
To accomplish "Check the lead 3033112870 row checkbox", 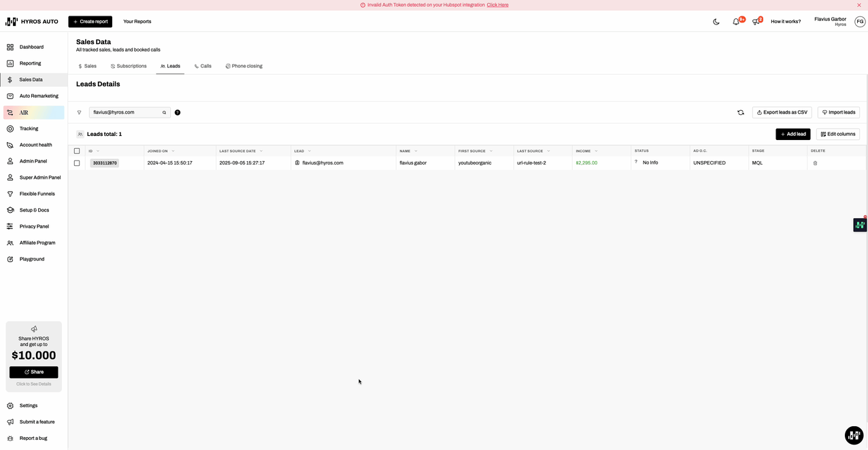I will click(77, 163).
